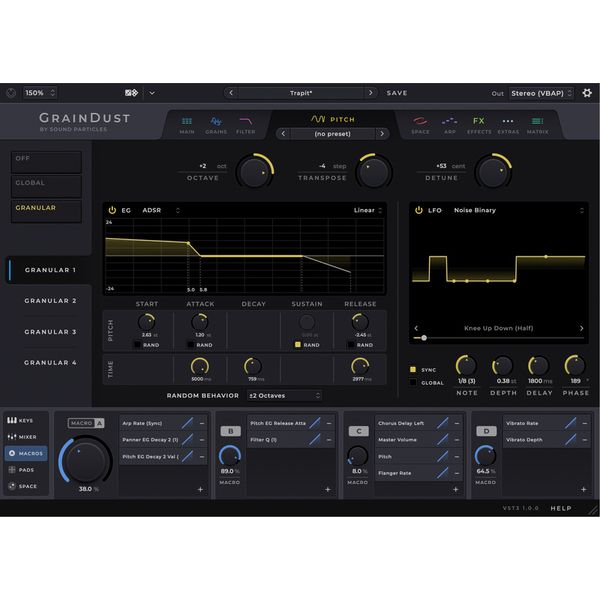Select the GRANULAR pitch mode
The width and height of the screenshot is (600, 600).
point(46,211)
